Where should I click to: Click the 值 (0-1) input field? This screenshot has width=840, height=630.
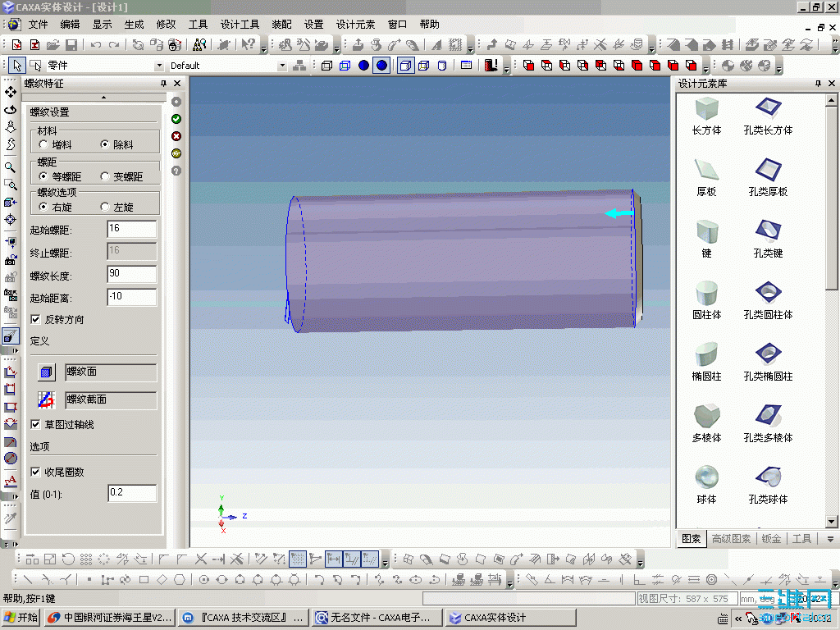[x=132, y=493]
